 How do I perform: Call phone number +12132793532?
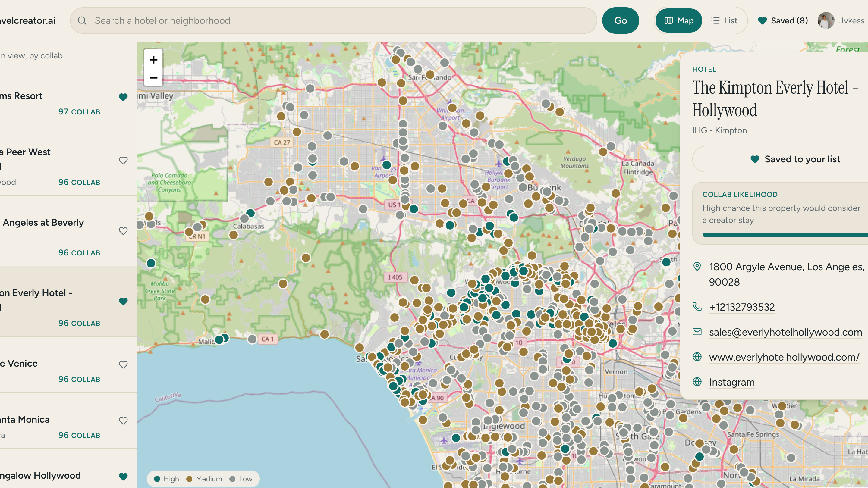coord(742,307)
